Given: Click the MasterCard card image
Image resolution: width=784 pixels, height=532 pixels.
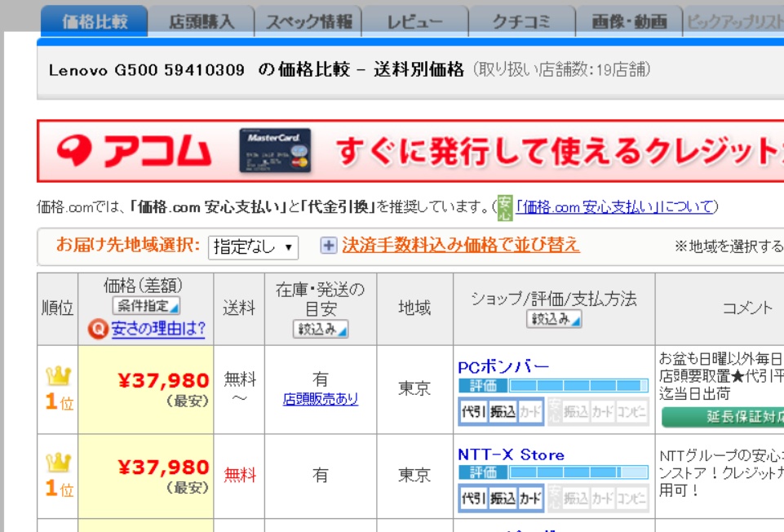Looking at the screenshot, I should [x=275, y=150].
